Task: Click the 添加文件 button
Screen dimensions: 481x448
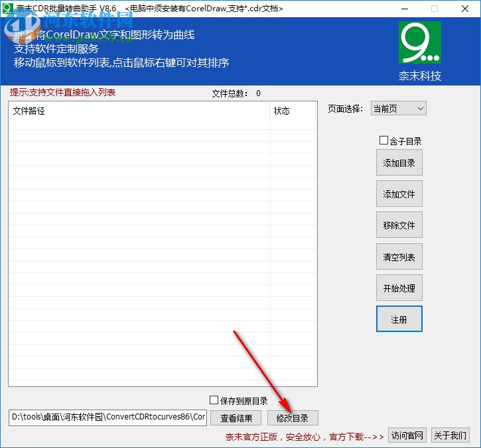Action: pos(399,194)
